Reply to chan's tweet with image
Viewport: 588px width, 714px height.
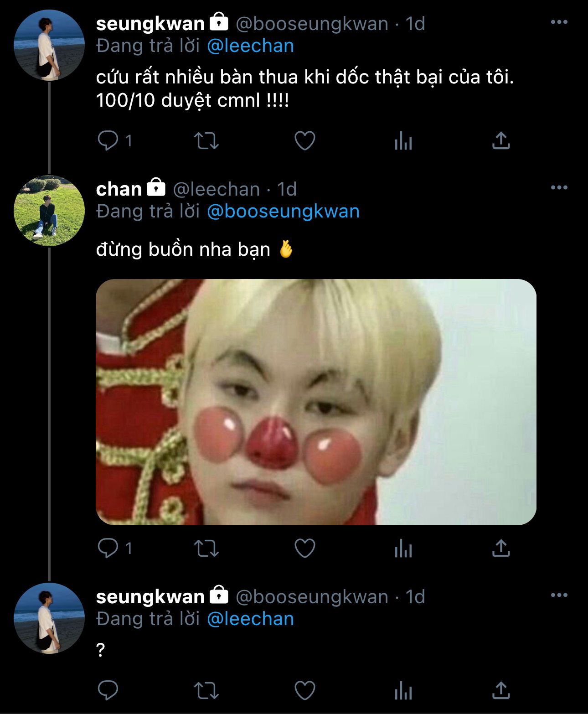coord(108,548)
